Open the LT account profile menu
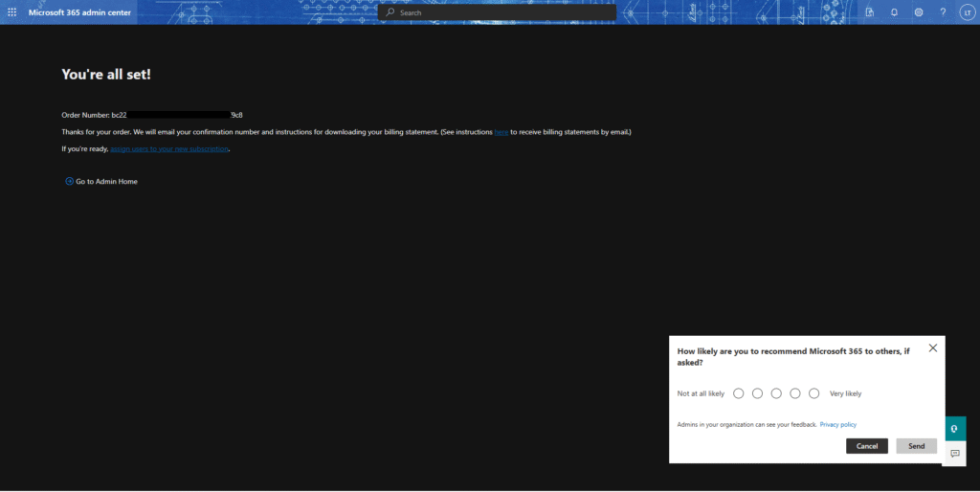The height and width of the screenshot is (492, 980). coord(967,12)
